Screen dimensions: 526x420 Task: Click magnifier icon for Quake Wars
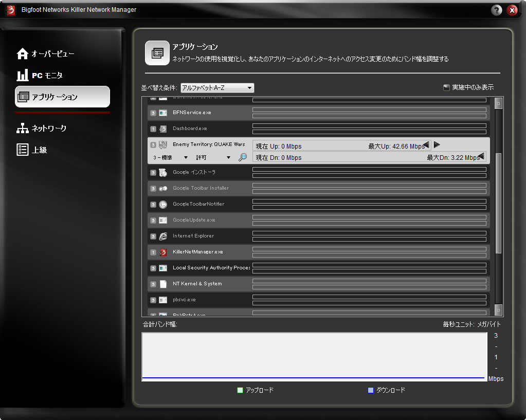coord(243,157)
